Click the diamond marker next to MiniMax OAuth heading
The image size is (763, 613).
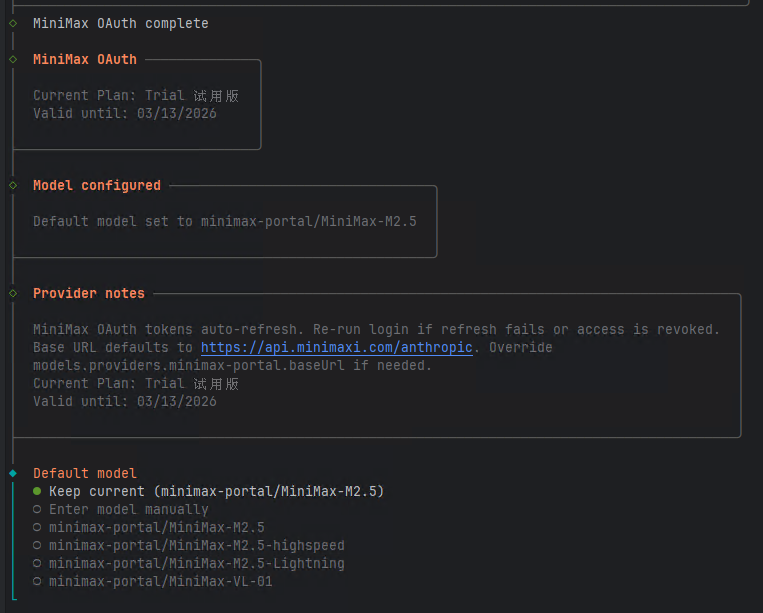point(13,59)
